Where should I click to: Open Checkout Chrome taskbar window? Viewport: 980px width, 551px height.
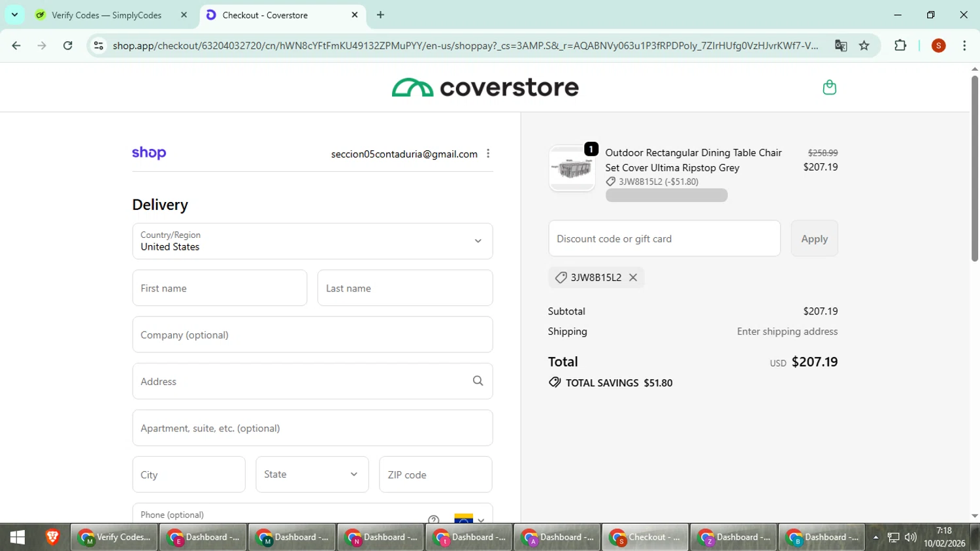click(645, 537)
